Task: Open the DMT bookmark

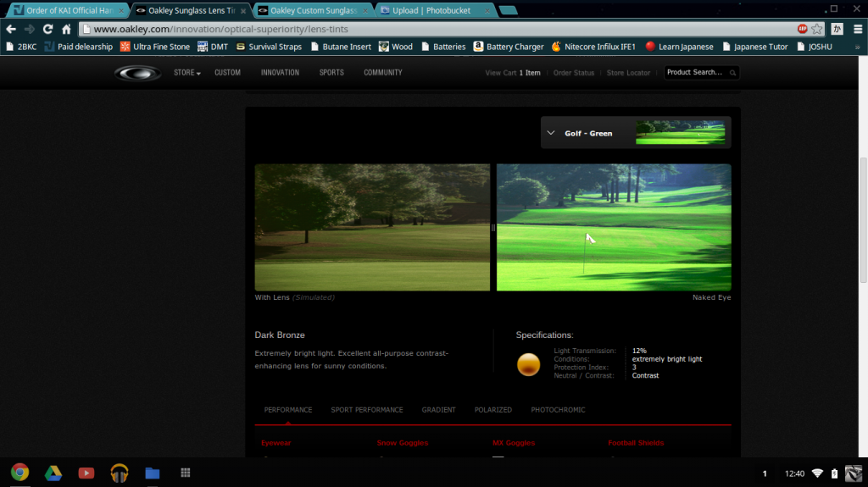Action: (213, 47)
